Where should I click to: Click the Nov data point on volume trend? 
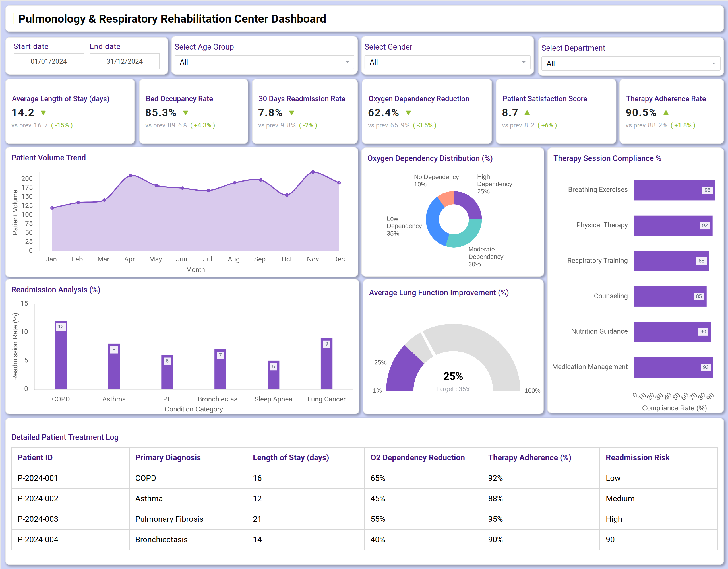coord(313,172)
